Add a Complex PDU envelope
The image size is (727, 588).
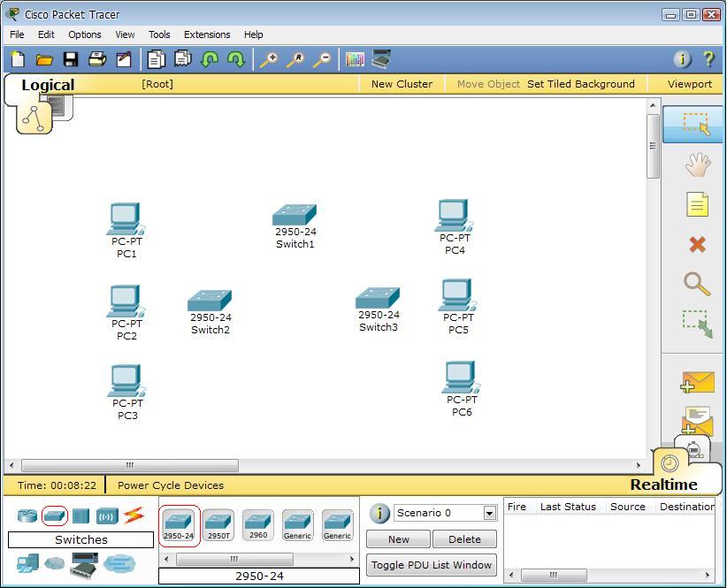pos(697,421)
